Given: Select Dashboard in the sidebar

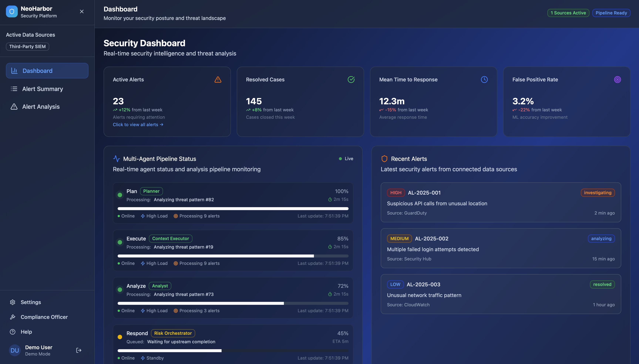Looking at the screenshot, I should click(47, 71).
